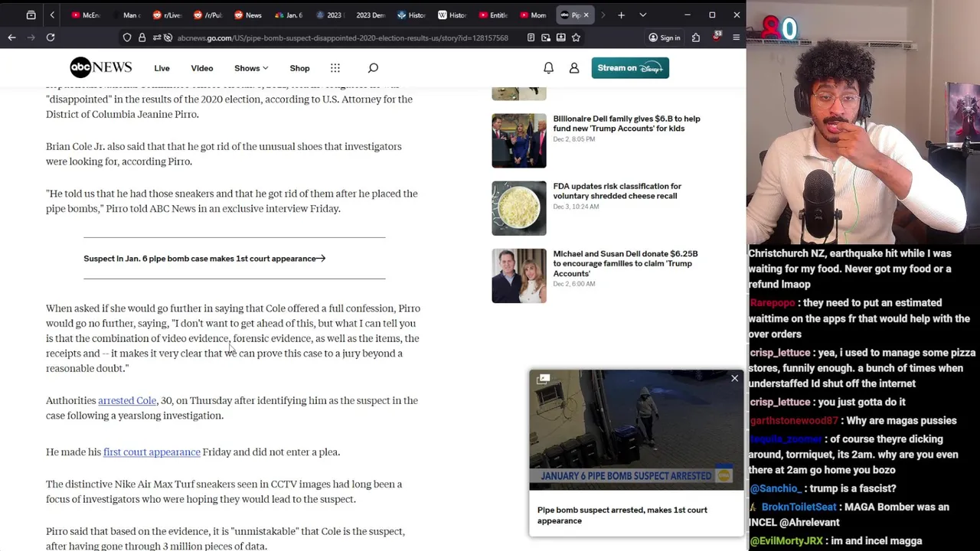Open the ABC News profile account icon
The height and width of the screenshot is (551, 980).
[574, 68]
